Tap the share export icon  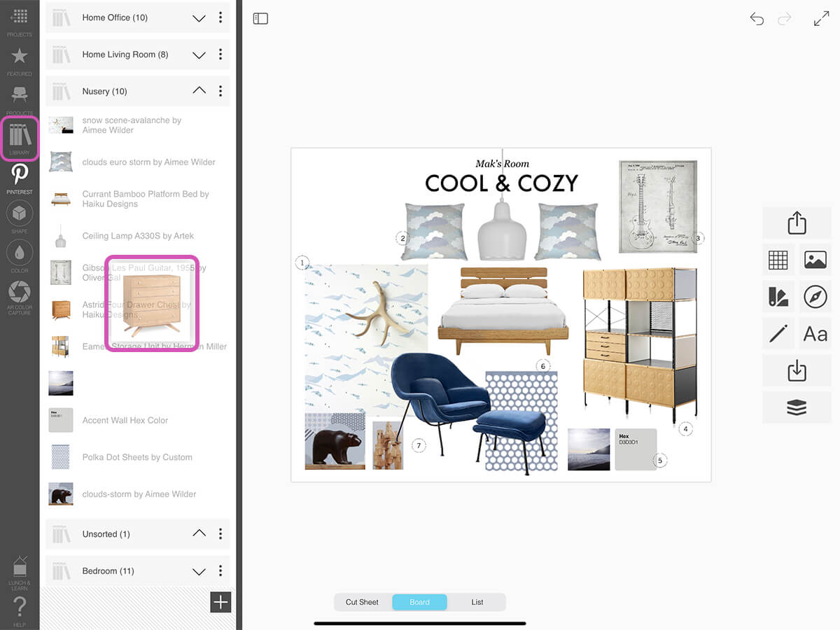click(x=797, y=223)
